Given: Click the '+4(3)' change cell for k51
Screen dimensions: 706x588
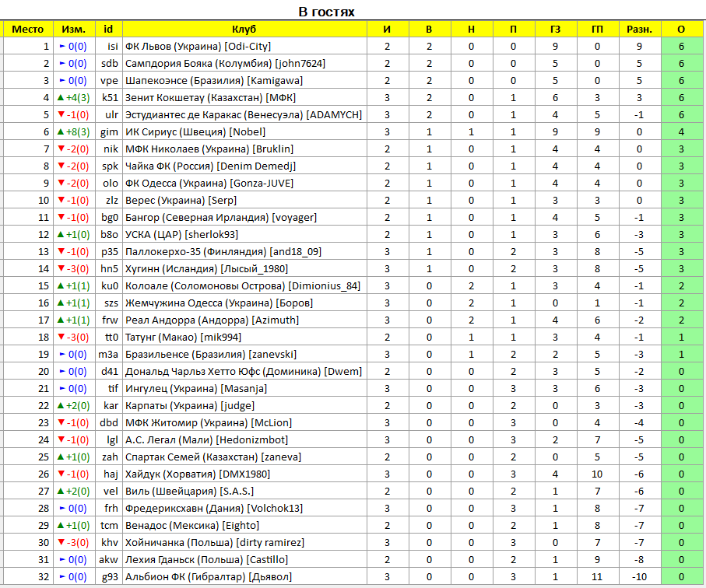Looking at the screenshot, I should click(74, 98).
